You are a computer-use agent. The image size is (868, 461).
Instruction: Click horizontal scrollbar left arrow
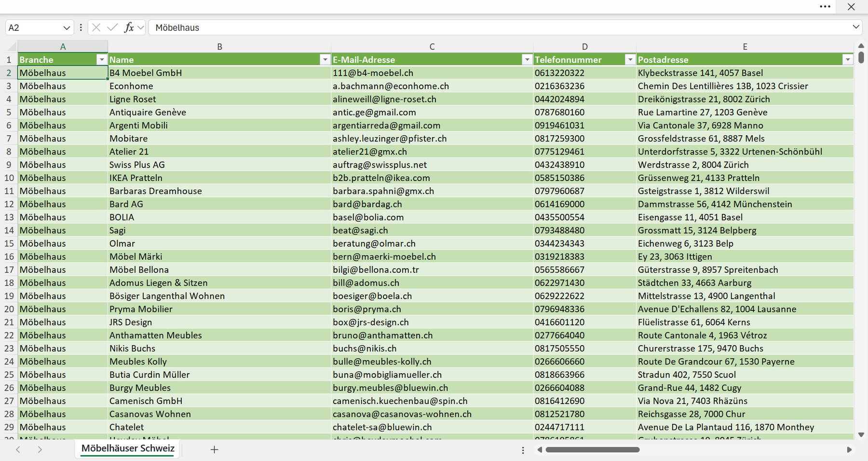point(540,450)
